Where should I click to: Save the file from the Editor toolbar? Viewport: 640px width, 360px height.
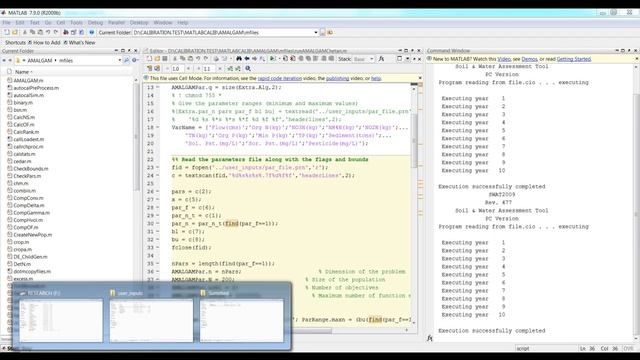point(164,59)
